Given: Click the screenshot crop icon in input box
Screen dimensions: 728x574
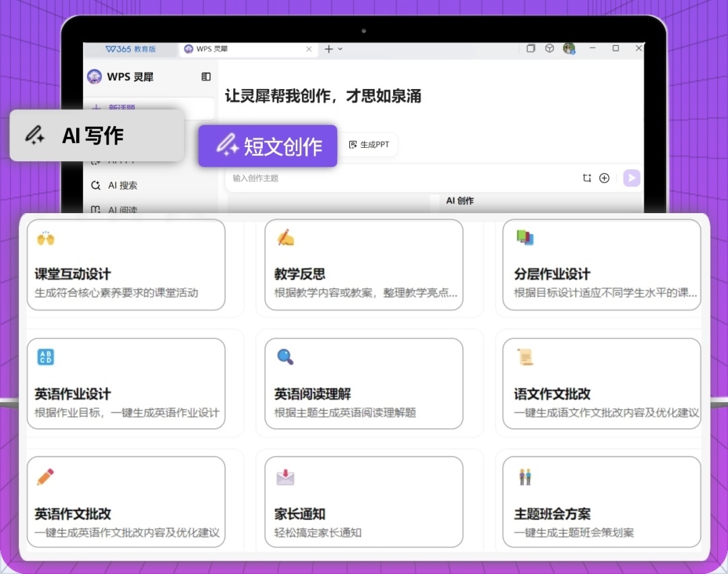Looking at the screenshot, I should [x=587, y=178].
